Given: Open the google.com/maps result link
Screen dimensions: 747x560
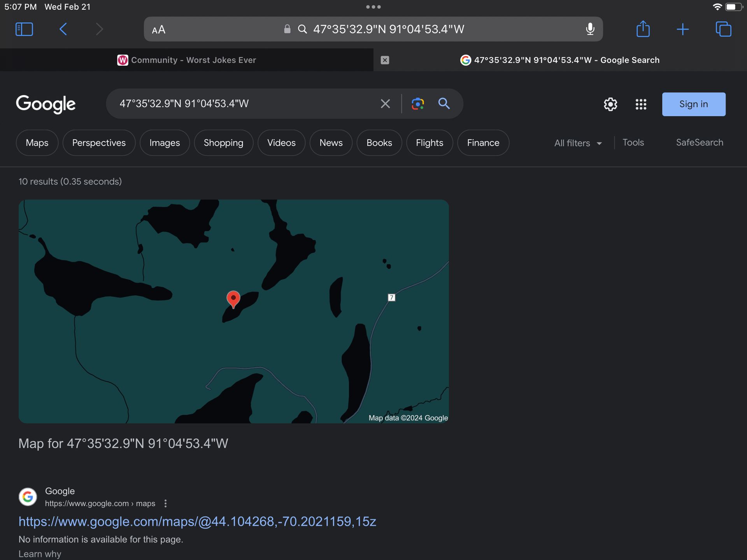Looking at the screenshot, I should point(197,521).
